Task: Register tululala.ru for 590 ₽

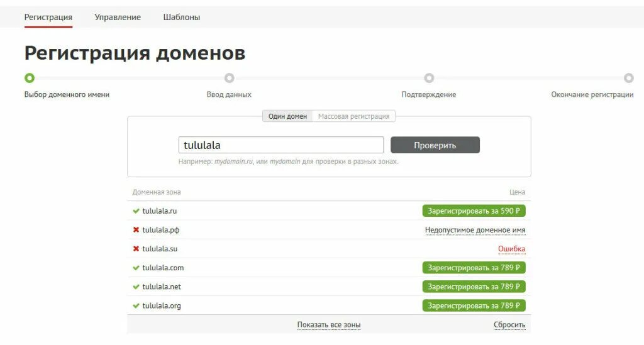Action: coord(474,211)
